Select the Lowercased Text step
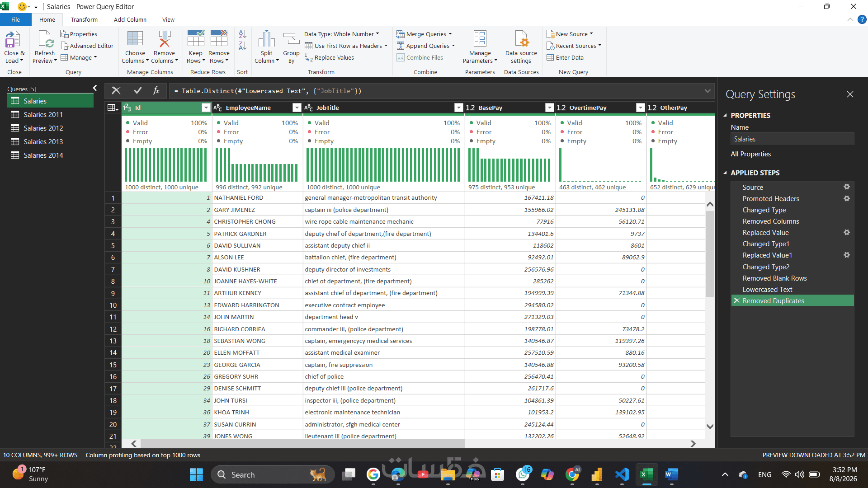This screenshot has width=868, height=488. tap(793, 289)
